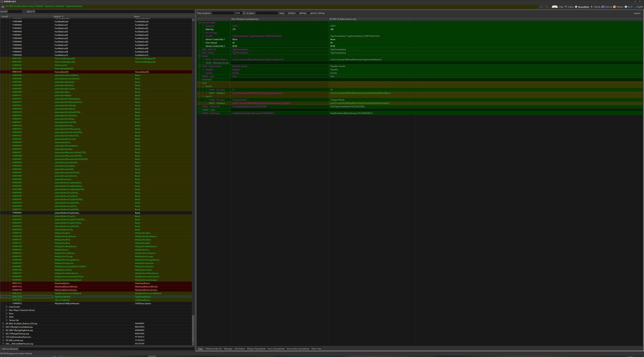644x357 pixels.
Task: Toggle Keep parent's siblings checkbox
Action: click(309, 13)
